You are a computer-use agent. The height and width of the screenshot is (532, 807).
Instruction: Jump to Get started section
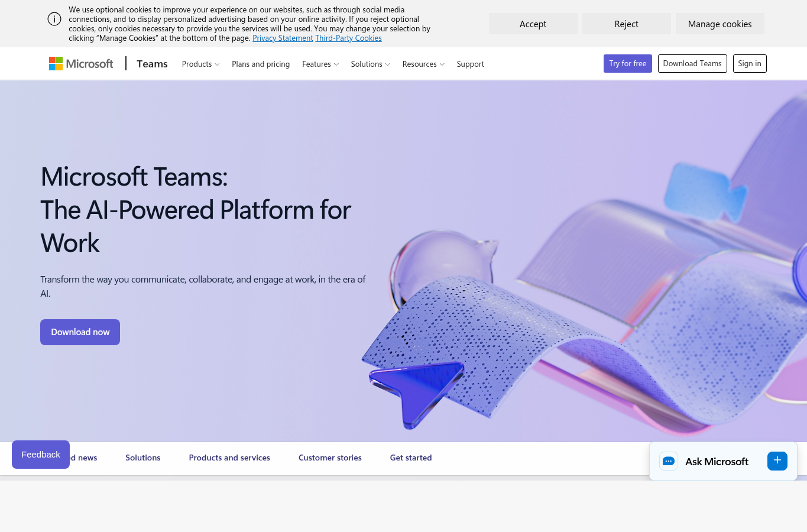[x=411, y=458]
